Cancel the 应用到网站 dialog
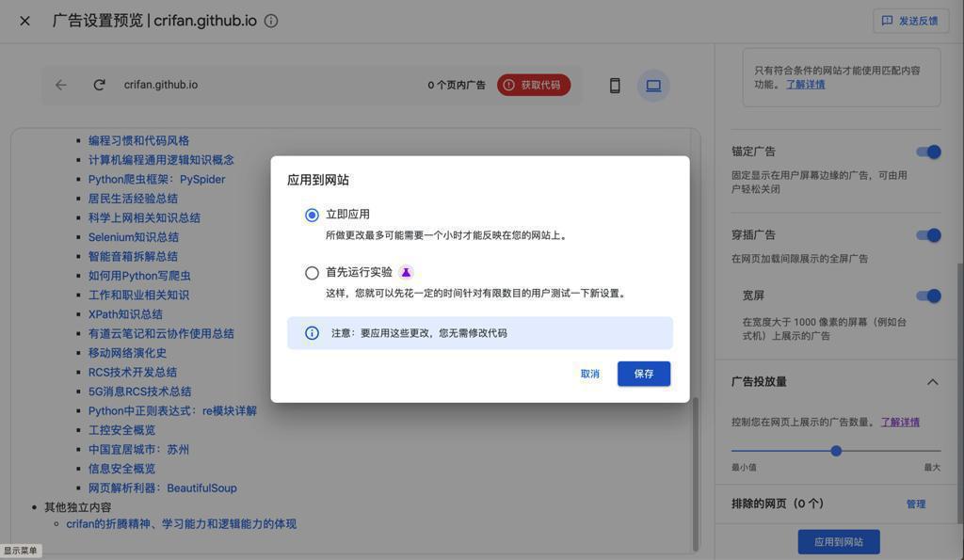 click(590, 374)
